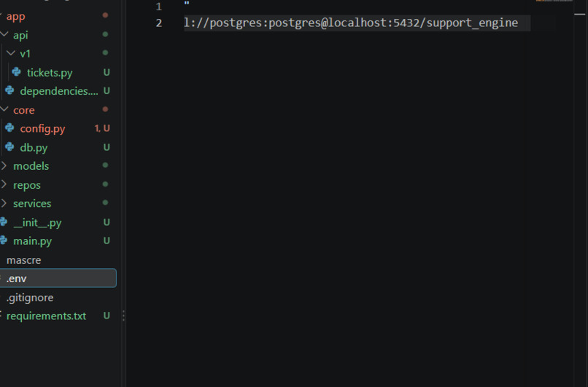Place cursor in line 2 database URL
588x387 pixels.
[x=351, y=23]
